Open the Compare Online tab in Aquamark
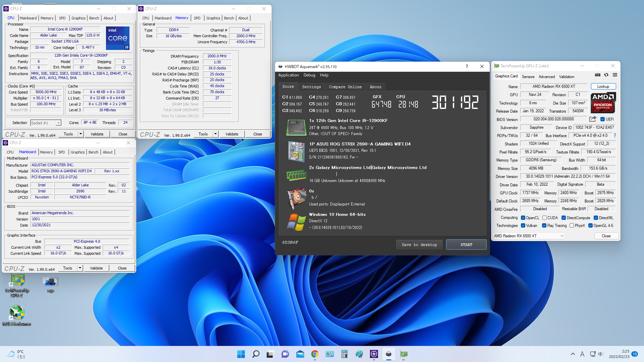 (345, 87)
